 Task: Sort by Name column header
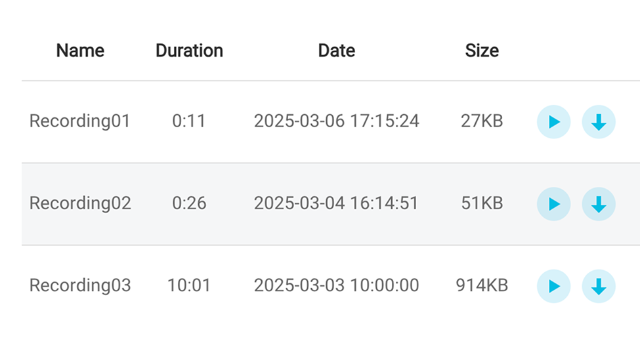click(x=80, y=51)
